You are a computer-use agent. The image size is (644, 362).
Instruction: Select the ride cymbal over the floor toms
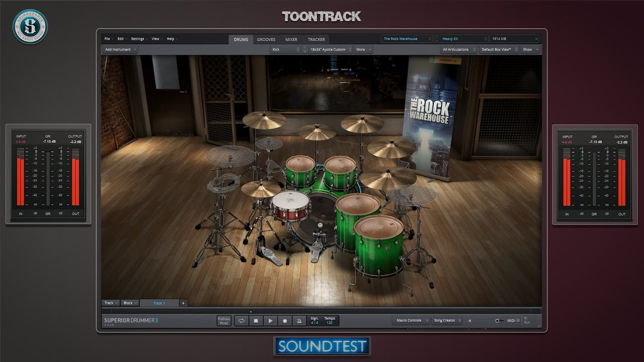click(x=387, y=178)
